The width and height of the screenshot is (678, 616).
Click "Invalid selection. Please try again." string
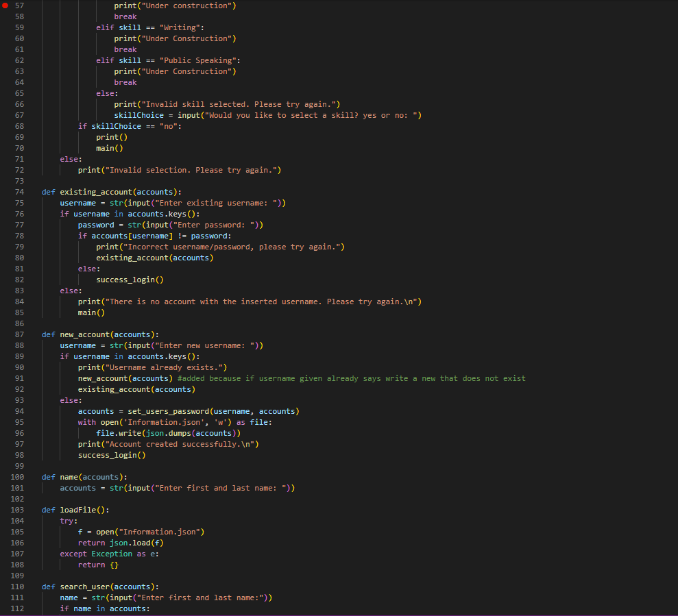[191, 171]
